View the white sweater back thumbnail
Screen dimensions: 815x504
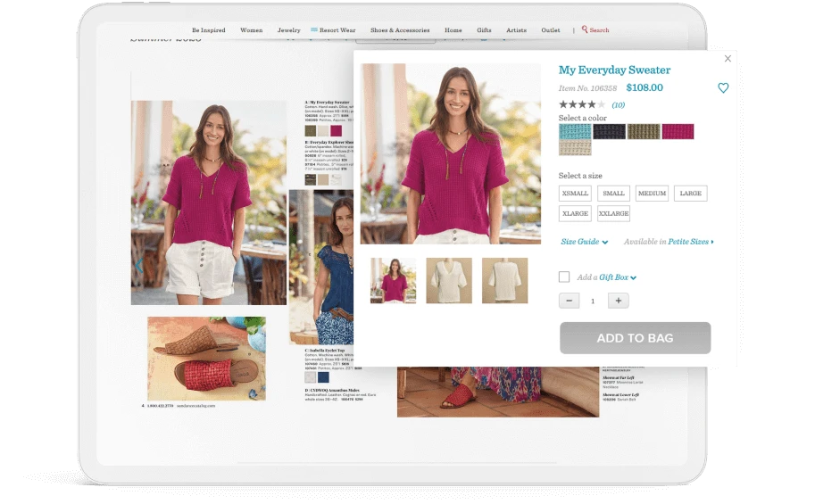[x=504, y=281]
